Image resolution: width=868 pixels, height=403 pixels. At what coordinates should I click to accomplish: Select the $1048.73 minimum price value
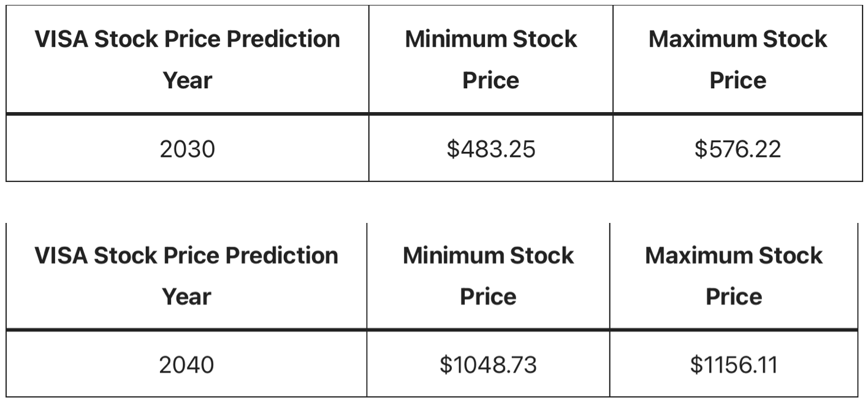[x=488, y=365]
